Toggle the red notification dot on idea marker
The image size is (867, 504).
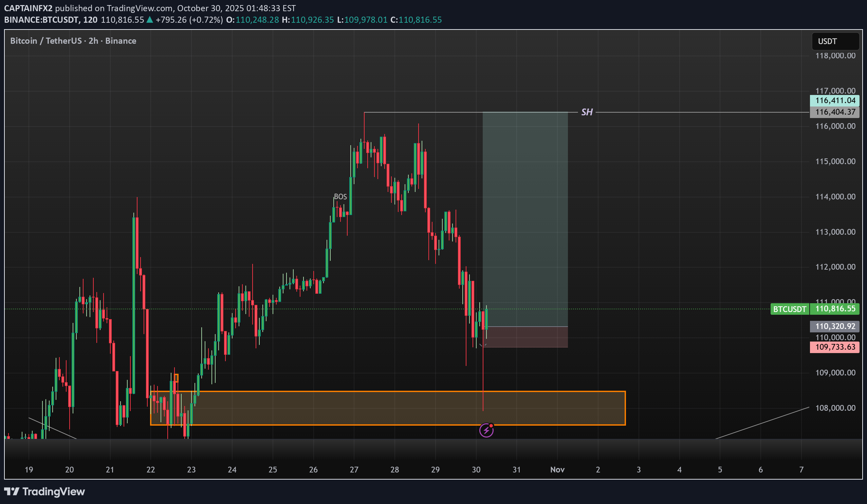coord(492,426)
